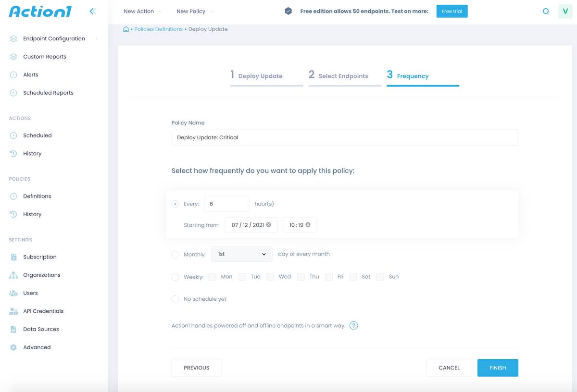Image resolution: width=577 pixels, height=392 pixels.
Task: Check the Sat checkbox
Action: point(353,277)
